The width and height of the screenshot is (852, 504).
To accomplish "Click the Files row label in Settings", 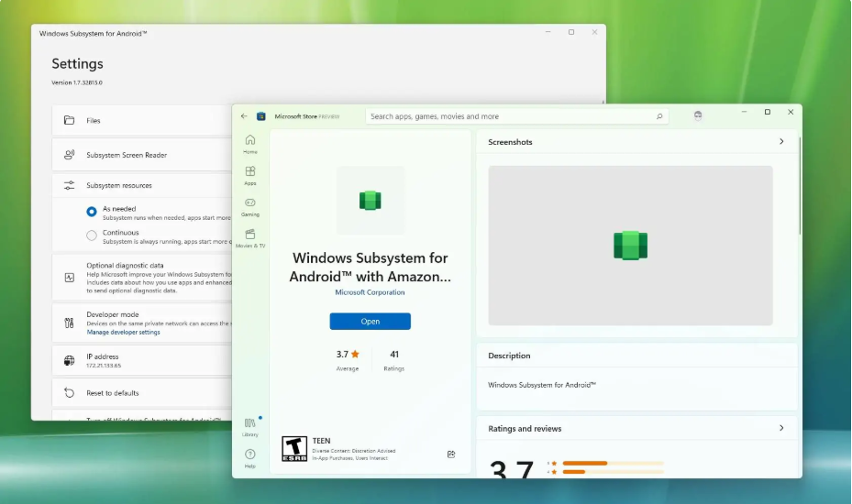I will pos(94,121).
